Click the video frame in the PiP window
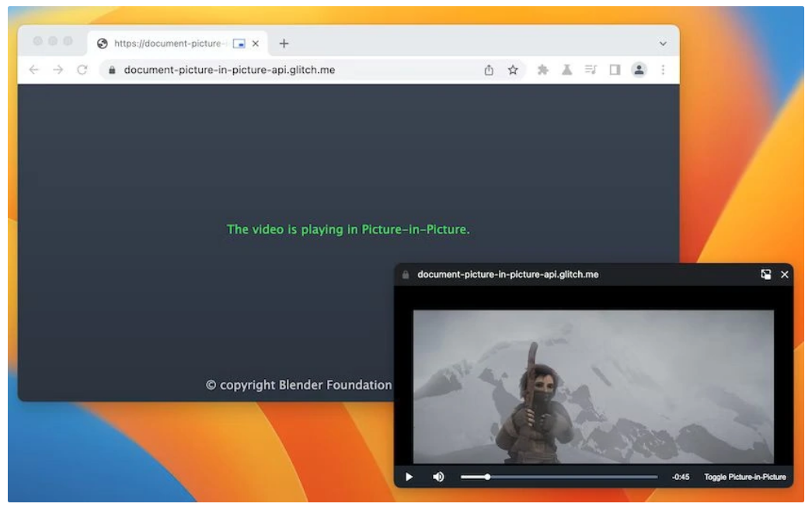The image size is (812, 507). click(x=594, y=387)
